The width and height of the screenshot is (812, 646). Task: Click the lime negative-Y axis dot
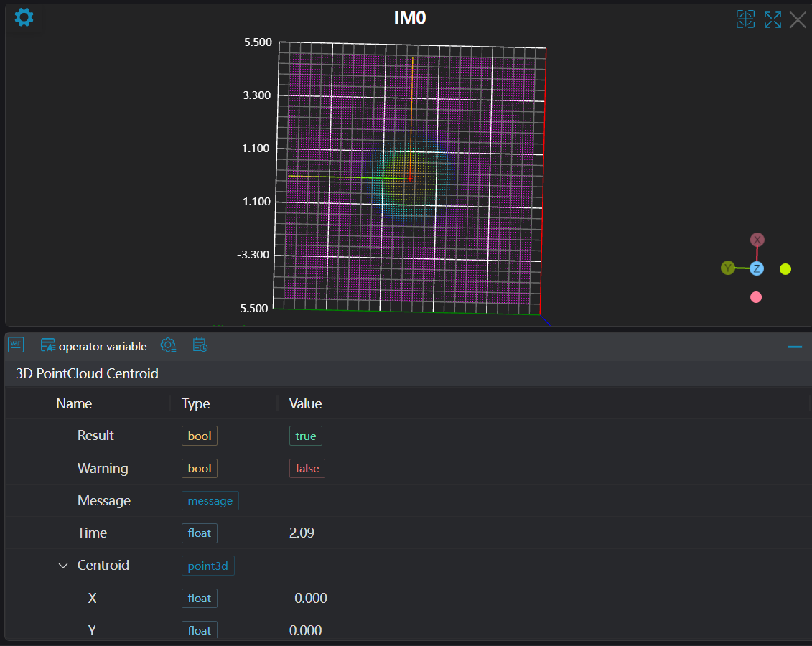(785, 269)
